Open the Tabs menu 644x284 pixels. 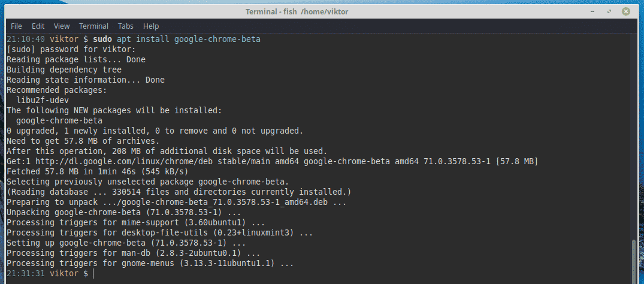click(x=126, y=26)
